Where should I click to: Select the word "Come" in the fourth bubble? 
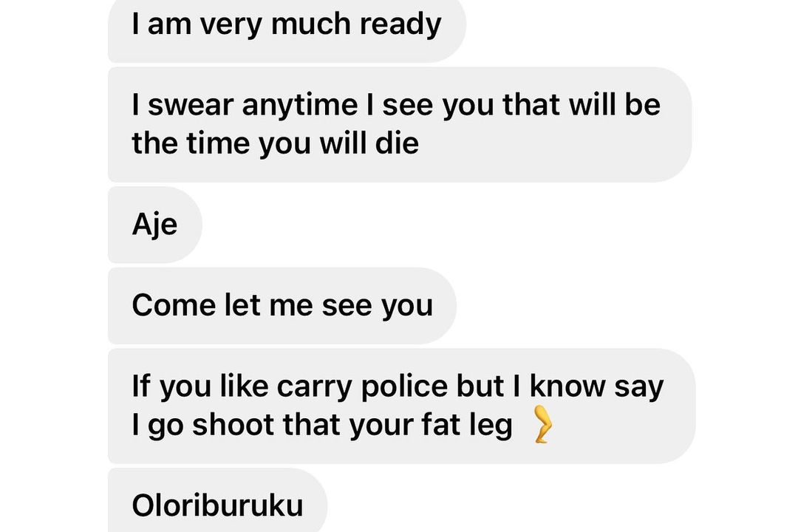pyautogui.click(x=174, y=305)
